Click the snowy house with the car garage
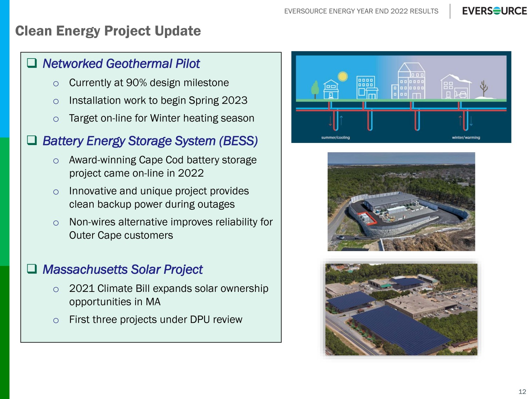Viewport: 532px width, 399px height. coord(456,87)
